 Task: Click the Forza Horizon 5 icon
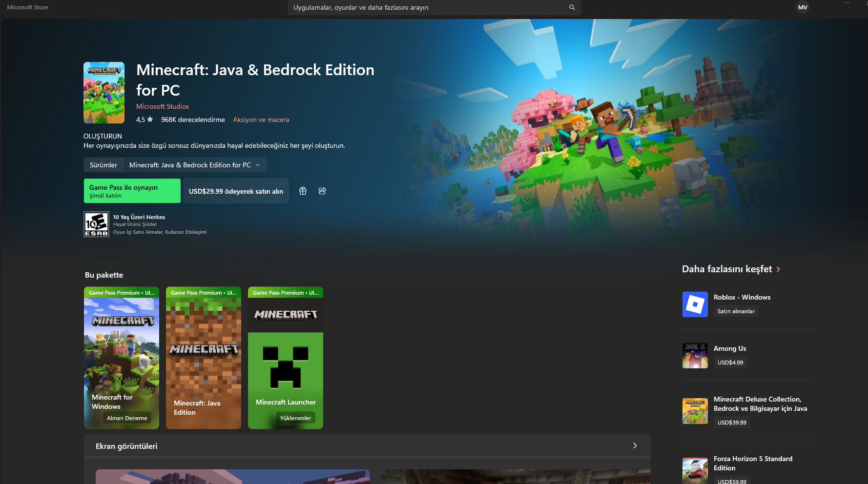coord(695,470)
